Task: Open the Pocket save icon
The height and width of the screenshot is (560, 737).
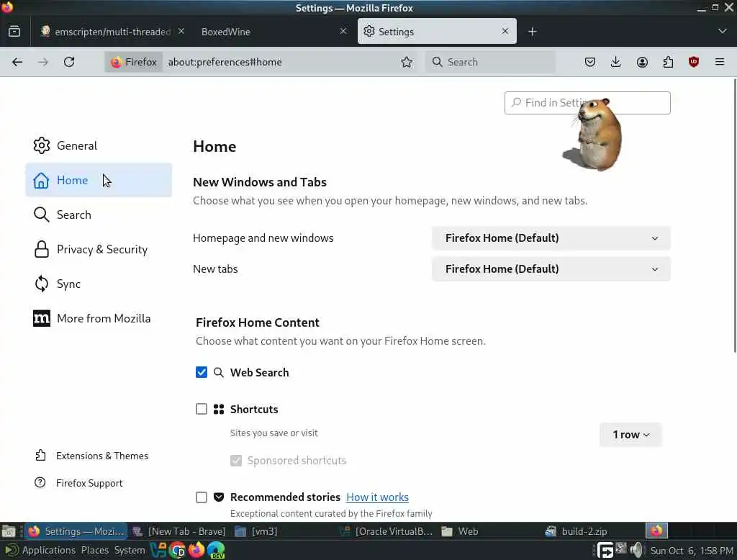Action: point(590,62)
